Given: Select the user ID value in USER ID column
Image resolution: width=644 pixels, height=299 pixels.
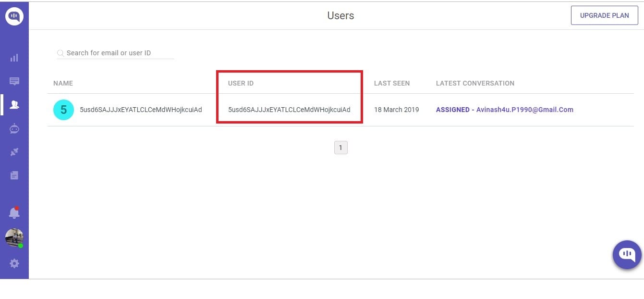Looking at the screenshot, I should tap(289, 110).
